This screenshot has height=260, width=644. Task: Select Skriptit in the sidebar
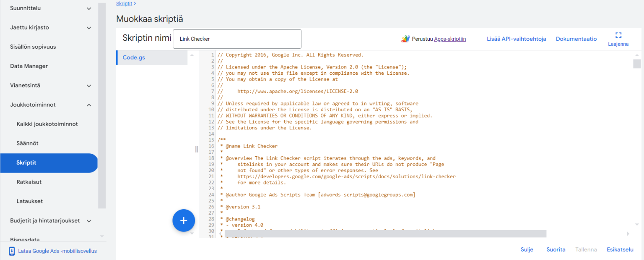point(49,163)
